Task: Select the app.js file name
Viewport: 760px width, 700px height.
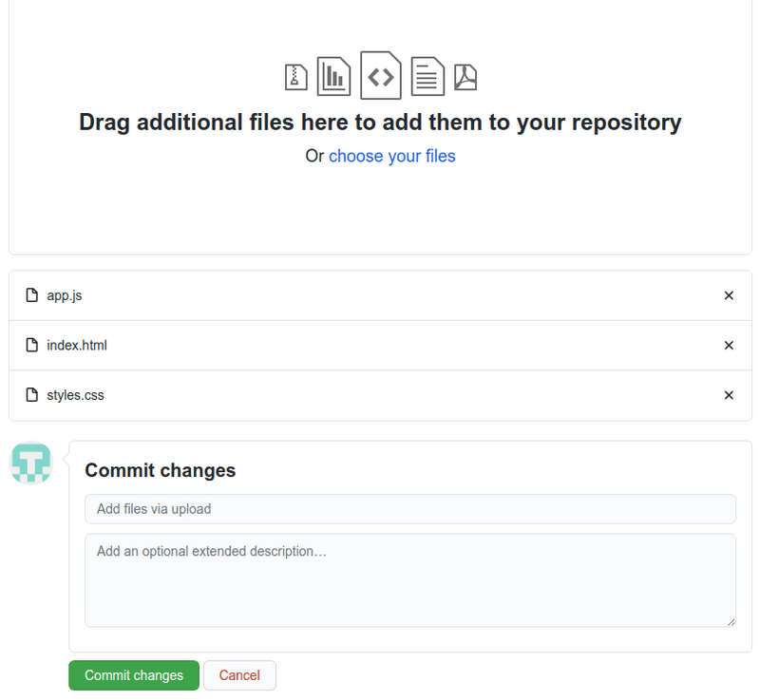Action: coord(65,295)
